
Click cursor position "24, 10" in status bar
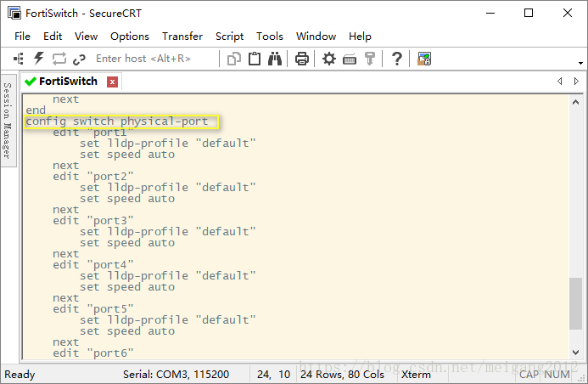pos(273,375)
